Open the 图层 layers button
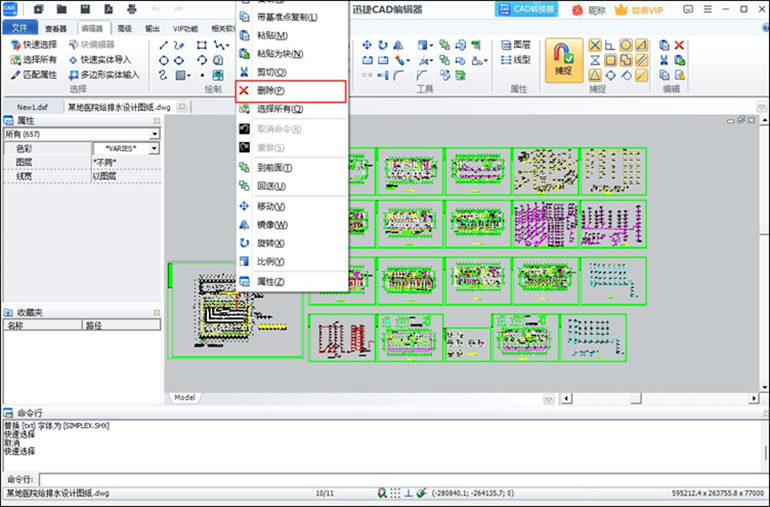Viewport: 770px width, 507px height. (516, 45)
